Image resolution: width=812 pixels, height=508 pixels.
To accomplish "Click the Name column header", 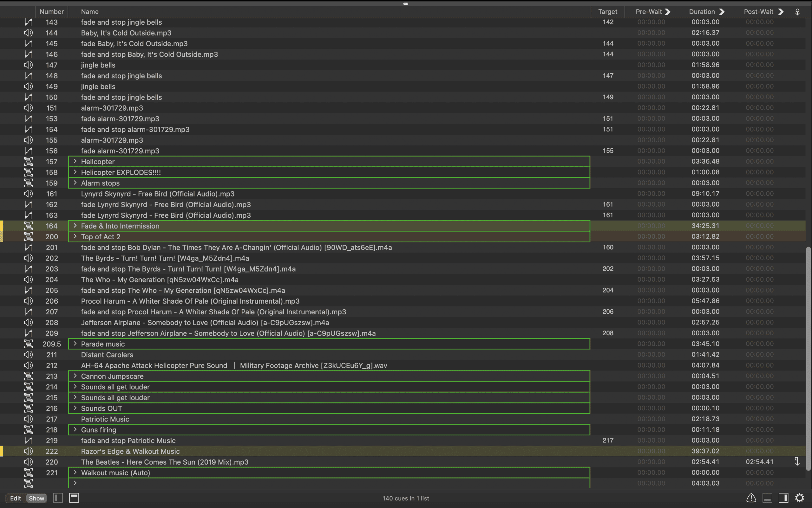I will point(90,12).
